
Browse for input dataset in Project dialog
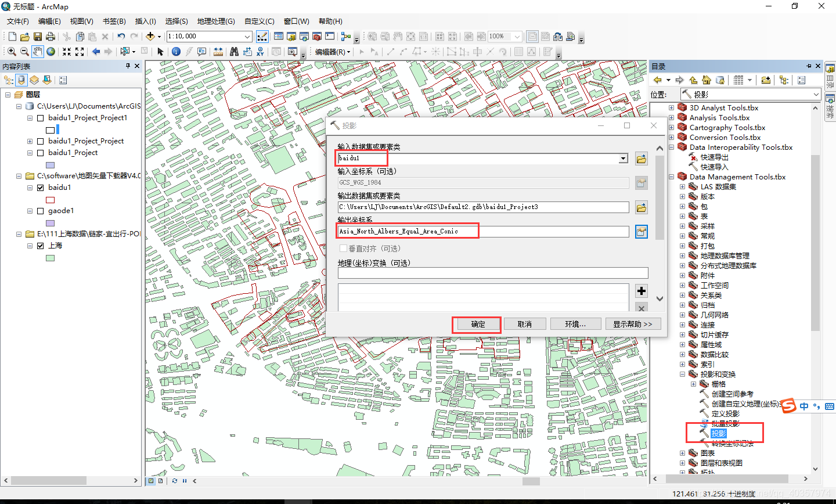pyautogui.click(x=641, y=159)
